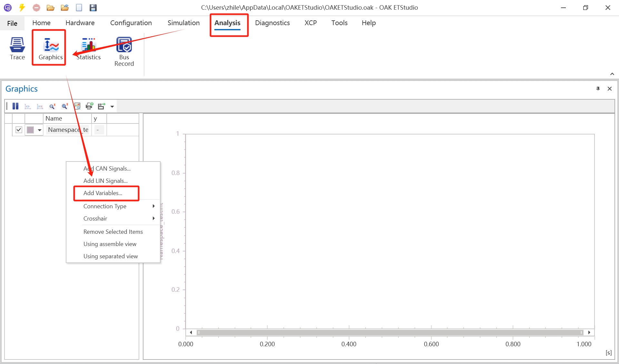Pin the Graphics panel

[598, 89]
